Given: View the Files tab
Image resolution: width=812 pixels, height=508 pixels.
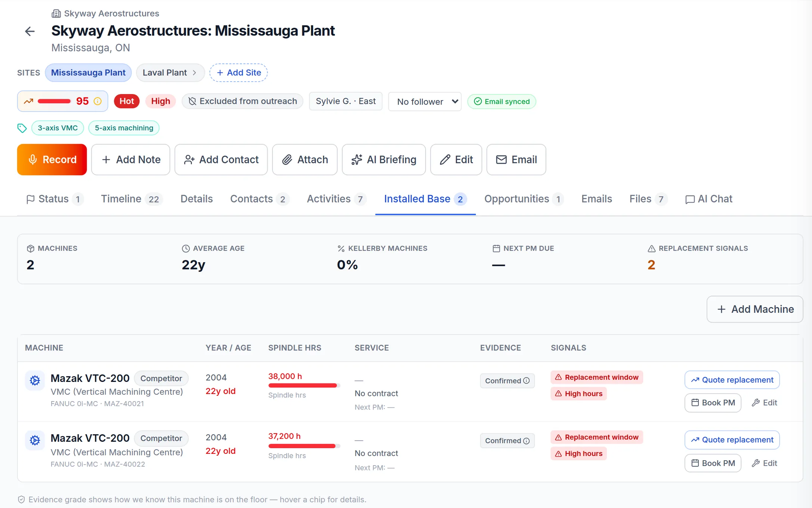Looking at the screenshot, I should coord(648,199).
